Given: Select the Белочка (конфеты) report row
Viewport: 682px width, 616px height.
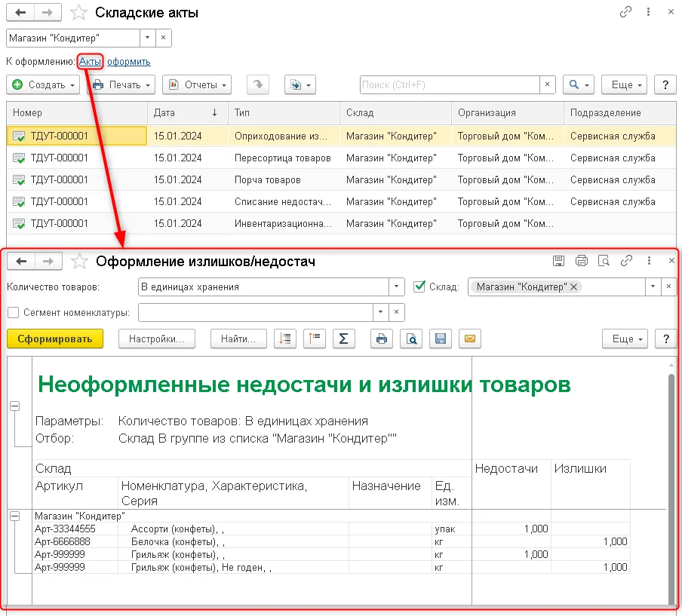Looking at the screenshot, I should (x=330, y=541).
